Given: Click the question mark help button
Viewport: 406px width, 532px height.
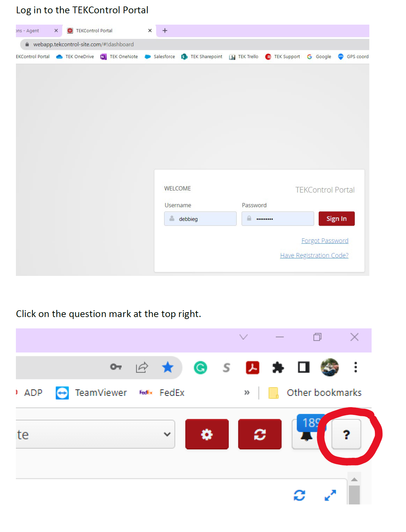Looking at the screenshot, I should [x=346, y=434].
